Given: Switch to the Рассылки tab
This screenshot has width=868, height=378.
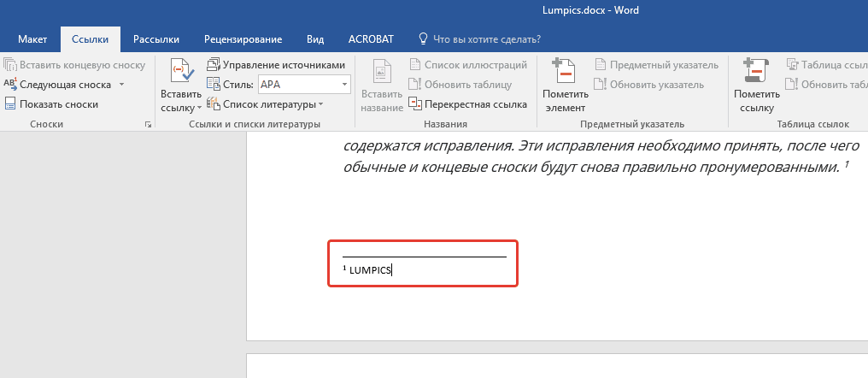Looking at the screenshot, I should 156,39.
